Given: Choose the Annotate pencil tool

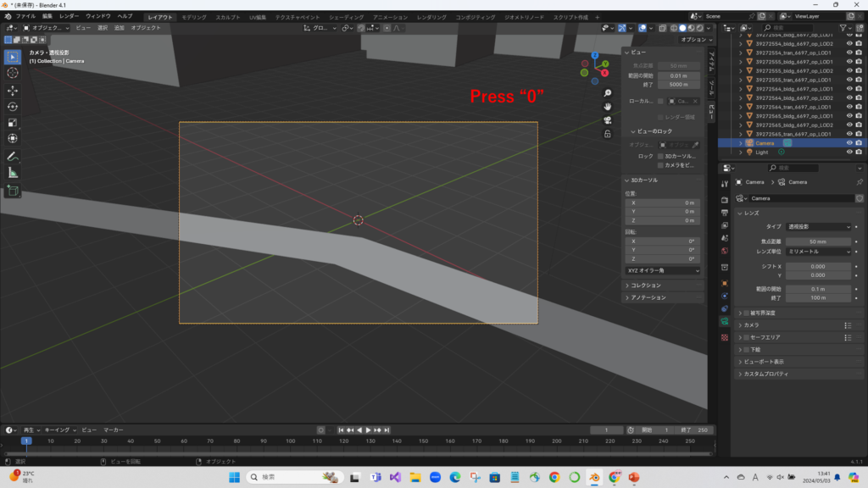Looking at the screenshot, I should point(13,157).
